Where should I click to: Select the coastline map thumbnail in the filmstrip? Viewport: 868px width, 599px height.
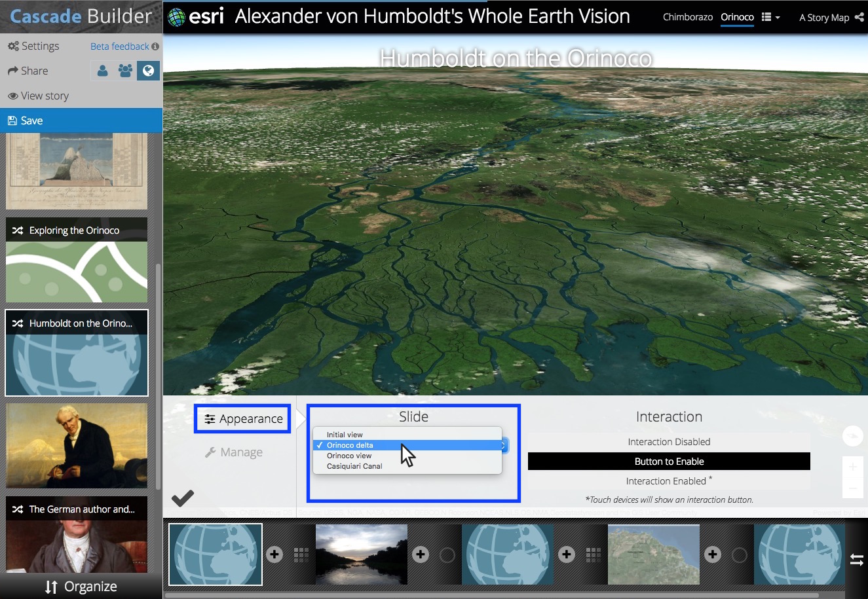[x=654, y=554]
